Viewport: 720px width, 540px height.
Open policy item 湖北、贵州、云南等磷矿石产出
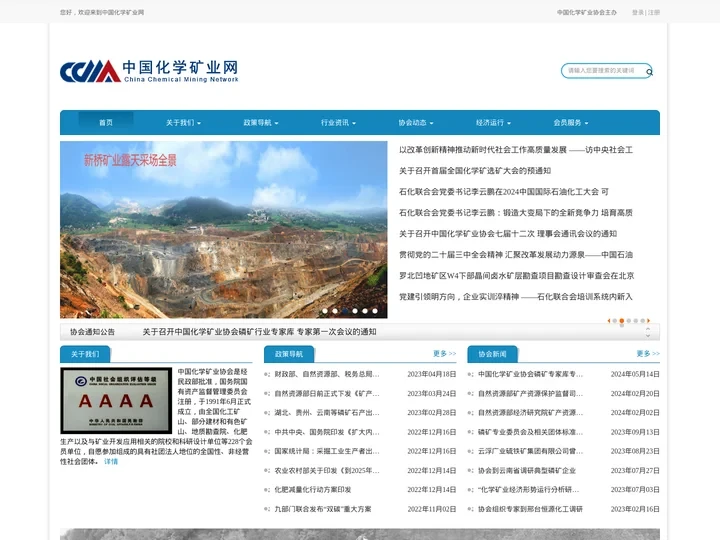pyautogui.click(x=327, y=413)
